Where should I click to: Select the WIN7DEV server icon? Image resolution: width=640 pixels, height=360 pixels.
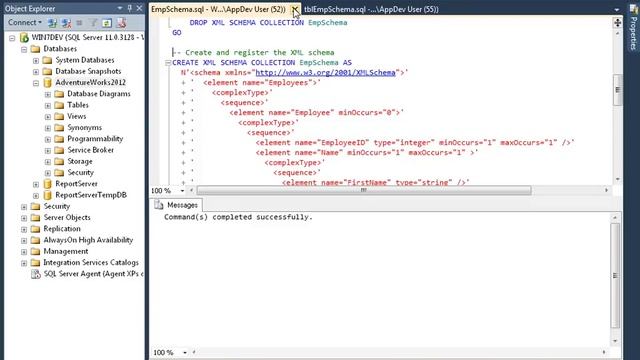(24, 38)
